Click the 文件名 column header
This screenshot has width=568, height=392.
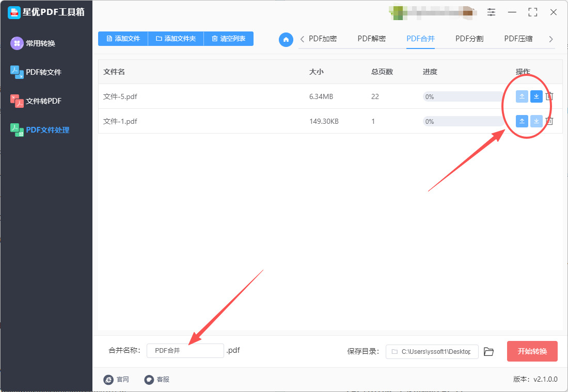(x=114, y=72)
